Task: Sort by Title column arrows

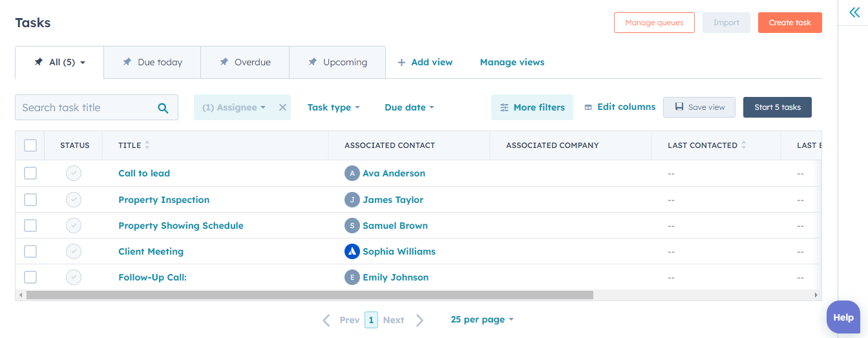Action: point(147,145)
